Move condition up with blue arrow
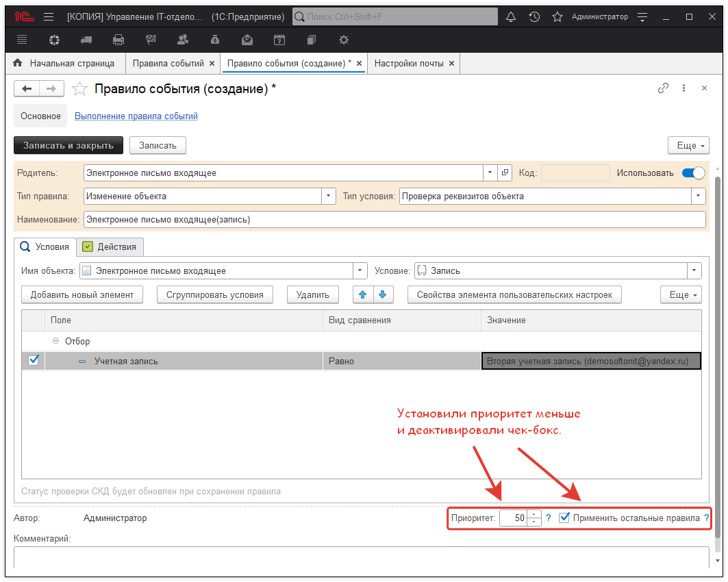 click(x=363, y=294)
